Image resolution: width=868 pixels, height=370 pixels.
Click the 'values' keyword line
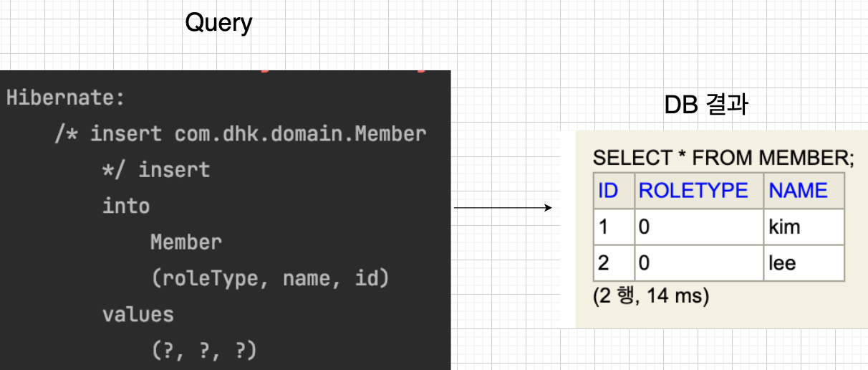(138, 314)
